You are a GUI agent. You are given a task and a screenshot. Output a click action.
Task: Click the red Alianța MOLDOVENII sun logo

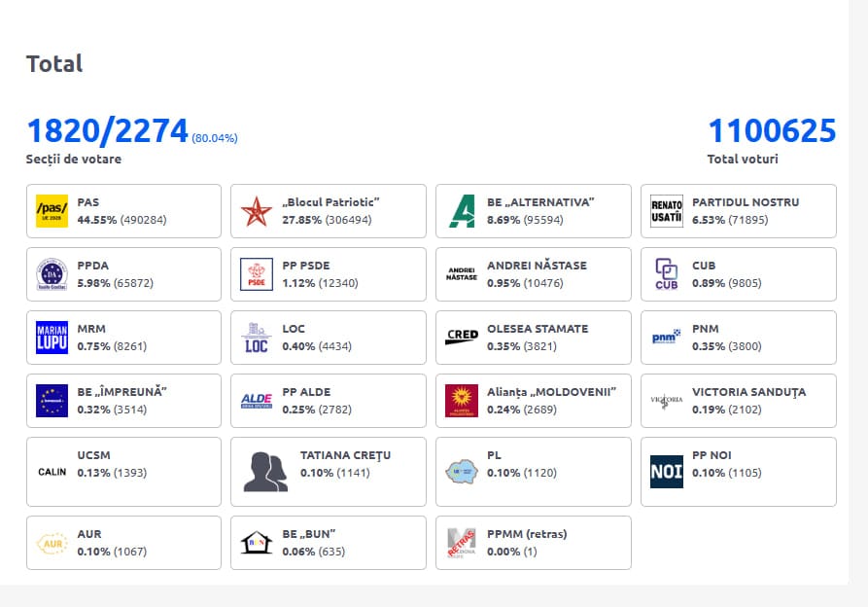tap(462, 401)
